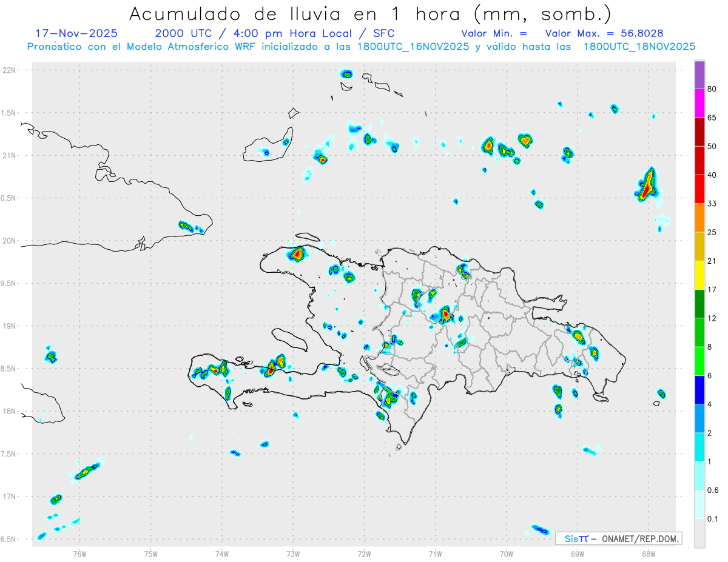Click the latitude label "18N"
This screenshot has width=728, height=562.
tap(10, 411)
